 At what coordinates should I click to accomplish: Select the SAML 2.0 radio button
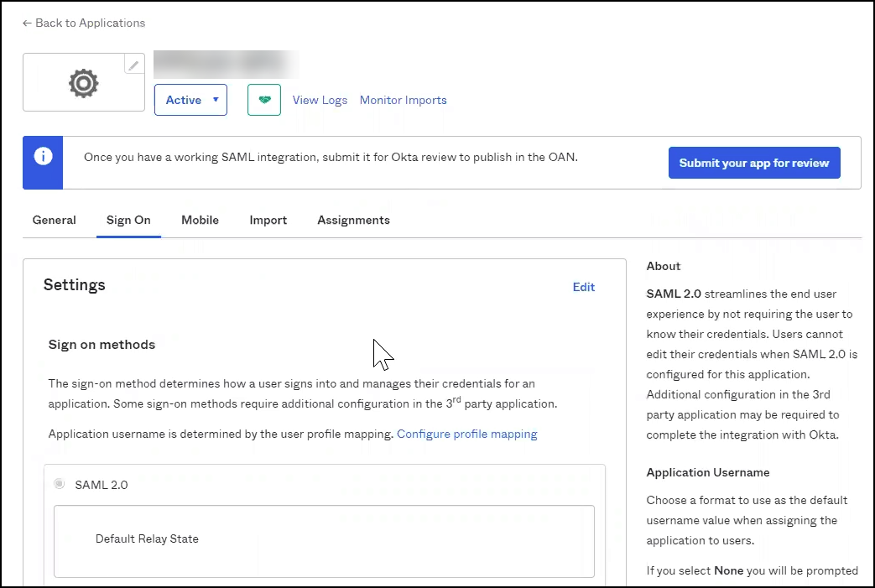[59, 484]
